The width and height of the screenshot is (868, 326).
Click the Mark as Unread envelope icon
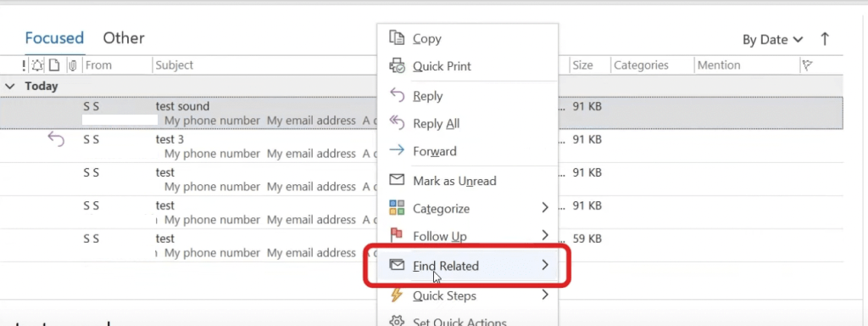pos(397,180)
